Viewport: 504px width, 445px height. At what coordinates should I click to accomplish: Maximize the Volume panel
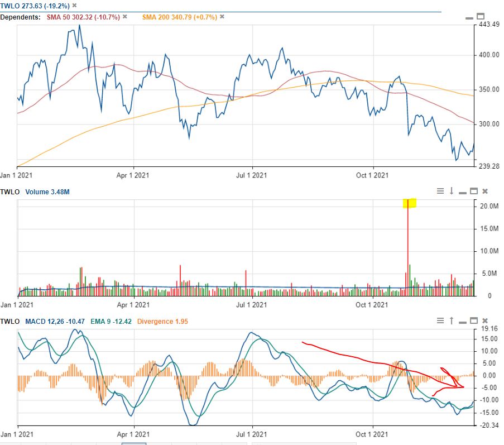click(474, 190)
